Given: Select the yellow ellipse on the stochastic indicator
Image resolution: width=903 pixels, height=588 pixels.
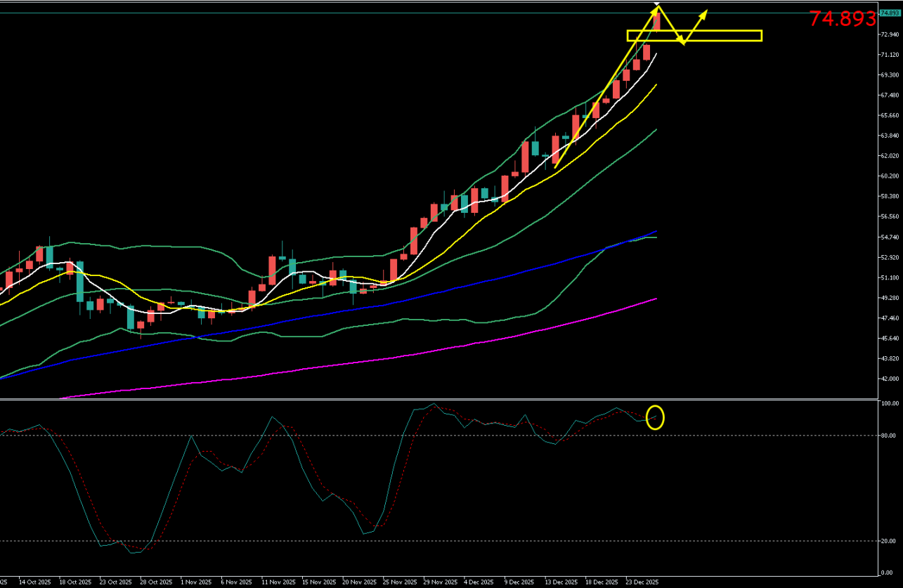Looking at the screenshot, I should 655,417.
